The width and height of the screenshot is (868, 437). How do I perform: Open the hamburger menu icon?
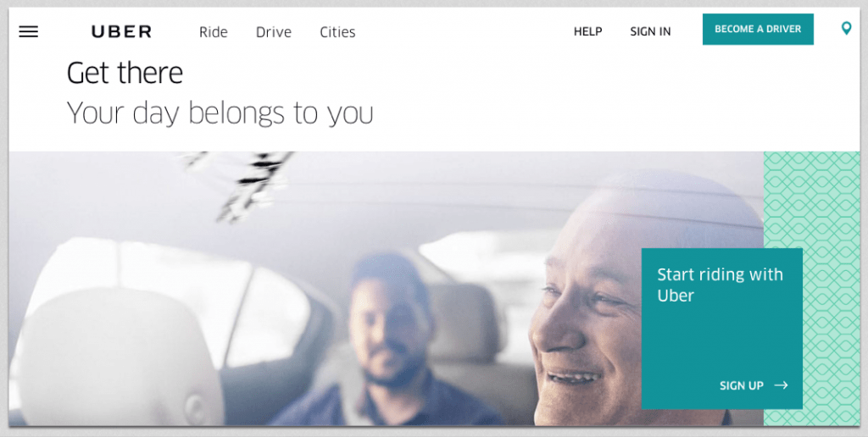[x=29, y=31]
